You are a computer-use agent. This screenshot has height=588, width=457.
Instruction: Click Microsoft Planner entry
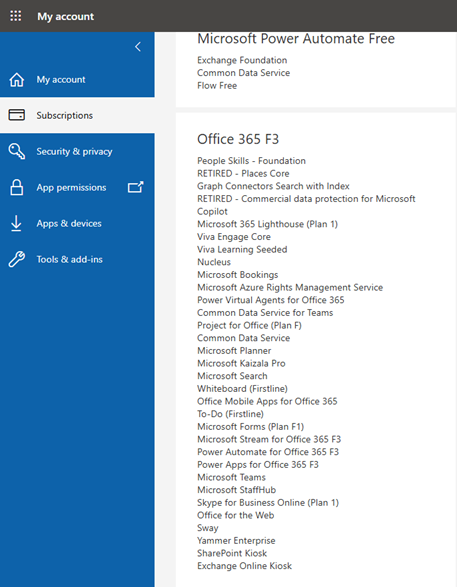[234, 351]
